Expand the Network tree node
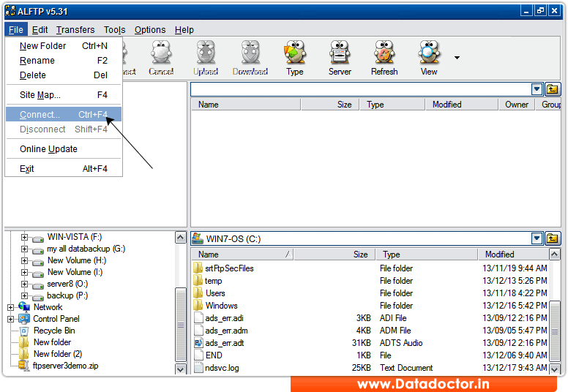Viewport: 568px width, 392px height. [x=10, y=307]
